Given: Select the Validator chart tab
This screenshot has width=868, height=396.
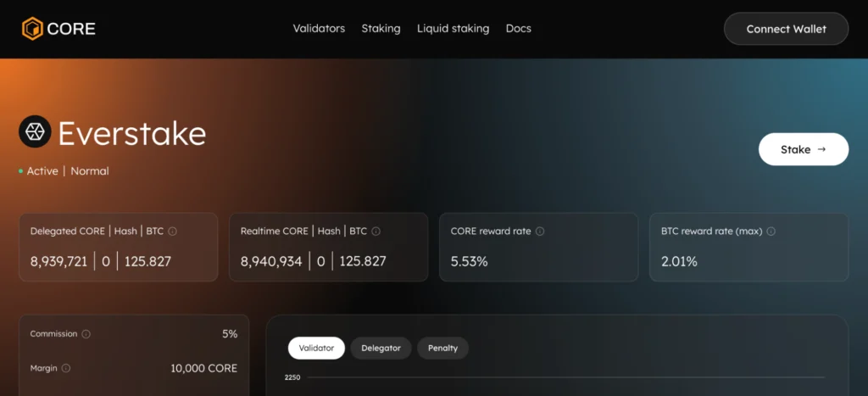Looking at the screenshot, I should 316,348.
